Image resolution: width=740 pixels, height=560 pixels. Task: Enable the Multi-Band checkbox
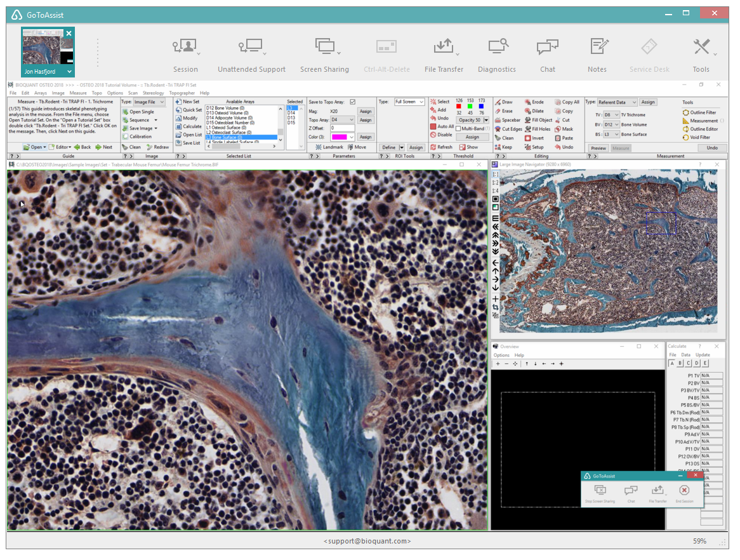click(x=458, y=128)
